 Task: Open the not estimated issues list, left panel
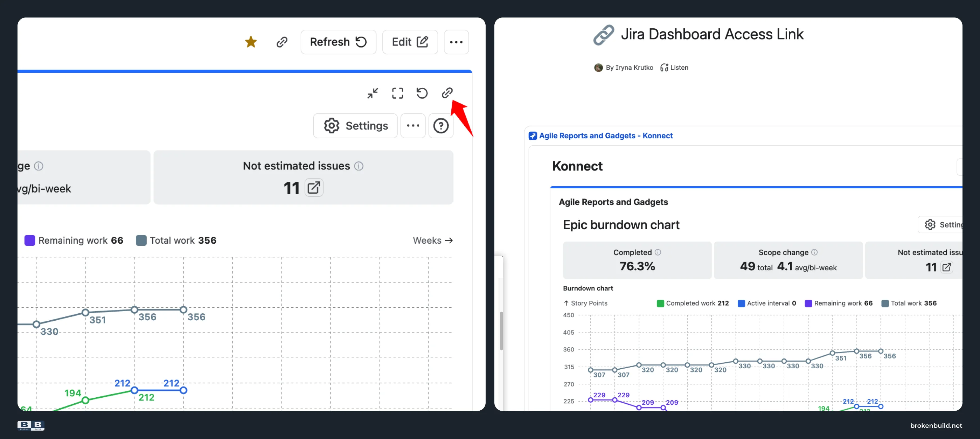pyautogui.click(x=314, y=188)
